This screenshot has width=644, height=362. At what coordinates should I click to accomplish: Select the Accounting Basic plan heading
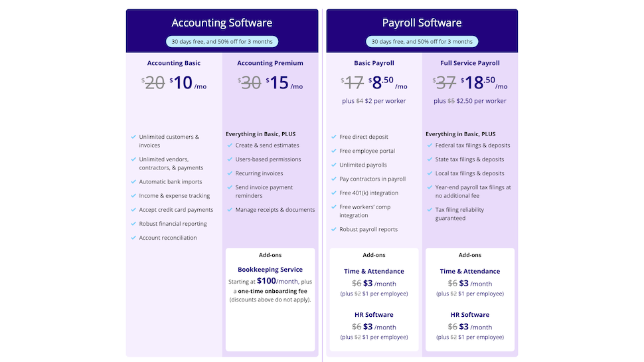(x=174, y=63)
